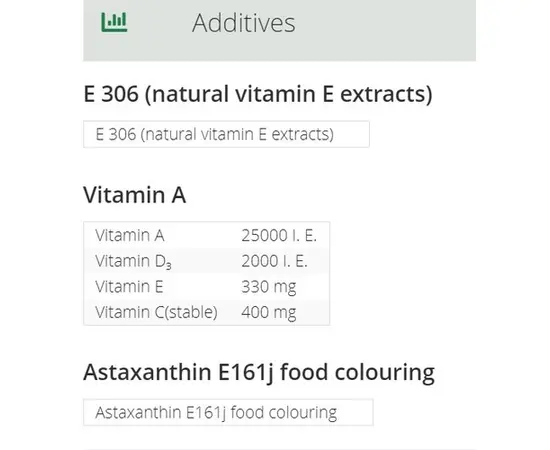Click the 25000 I. E. value
The height and width of the screenshot is (450, 550).
279,235
